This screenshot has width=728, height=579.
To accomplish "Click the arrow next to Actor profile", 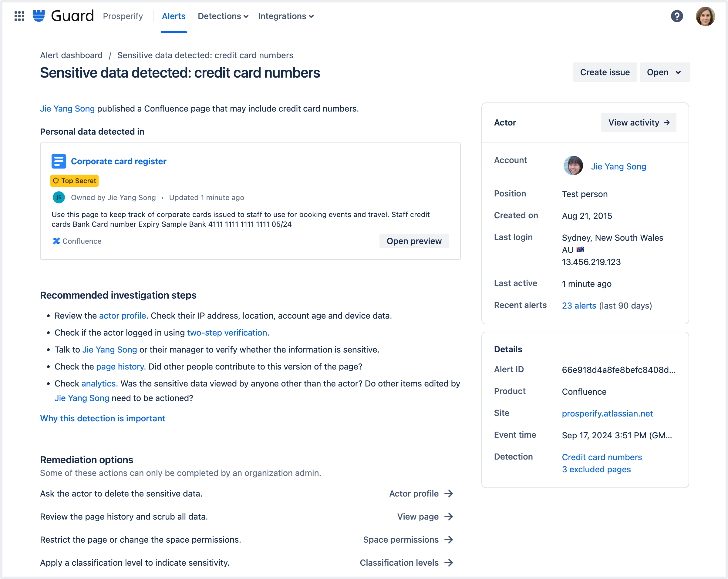I will click(449, 493).
